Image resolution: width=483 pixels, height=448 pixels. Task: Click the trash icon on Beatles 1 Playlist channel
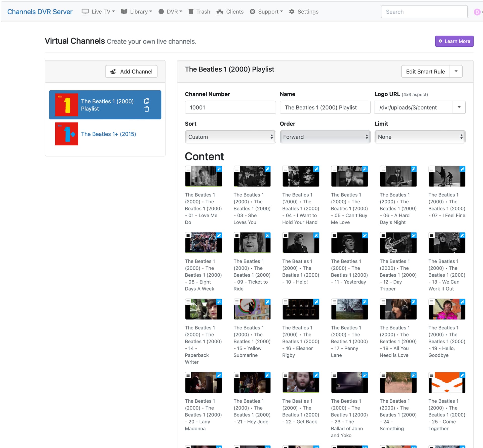147,109
